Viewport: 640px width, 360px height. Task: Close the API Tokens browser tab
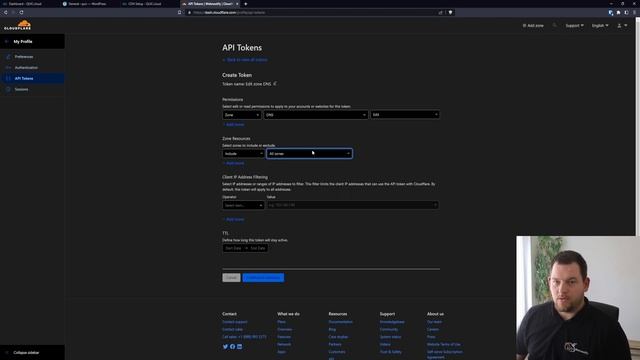pos(237,4)
